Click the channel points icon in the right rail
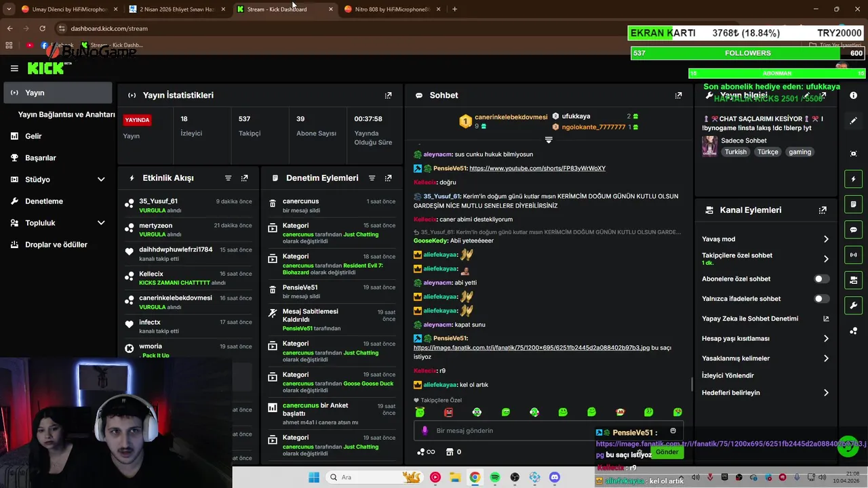 click(x=853, y=331)
